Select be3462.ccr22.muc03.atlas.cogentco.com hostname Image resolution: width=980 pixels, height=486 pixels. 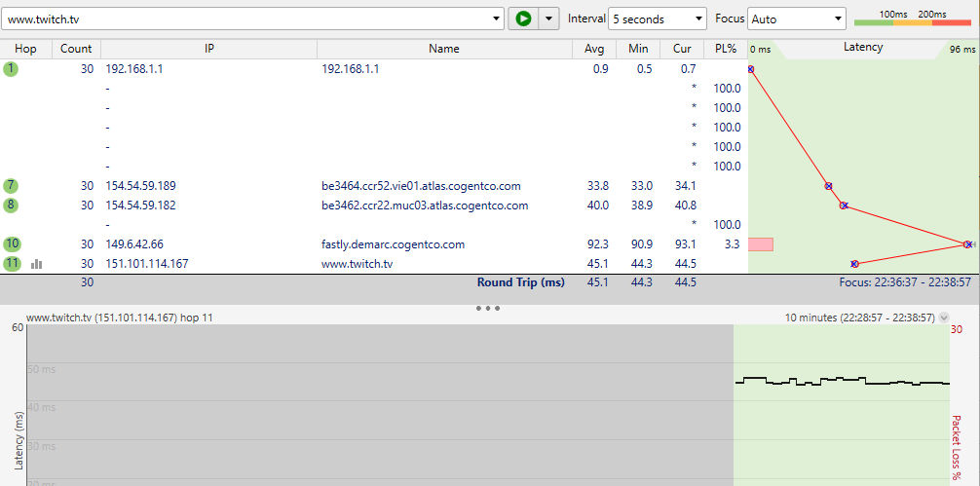[425, 205]
